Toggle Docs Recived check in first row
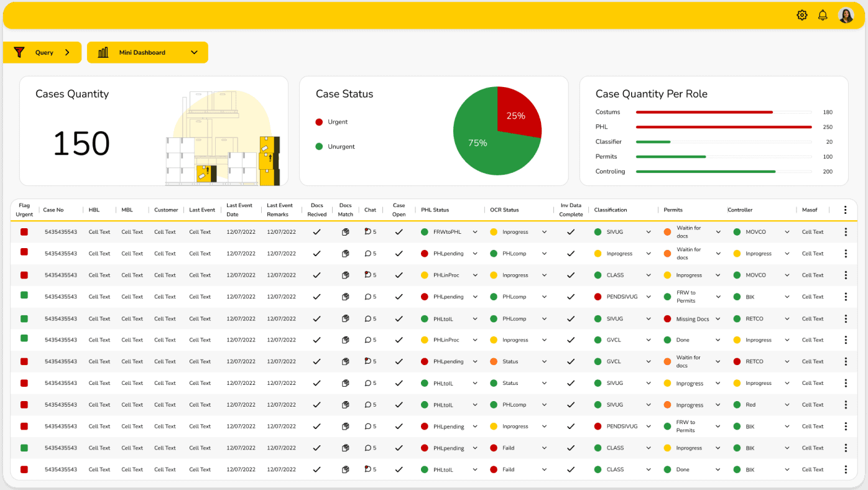Viewport: 868px width, 490px height. click(x=316, y=232)
